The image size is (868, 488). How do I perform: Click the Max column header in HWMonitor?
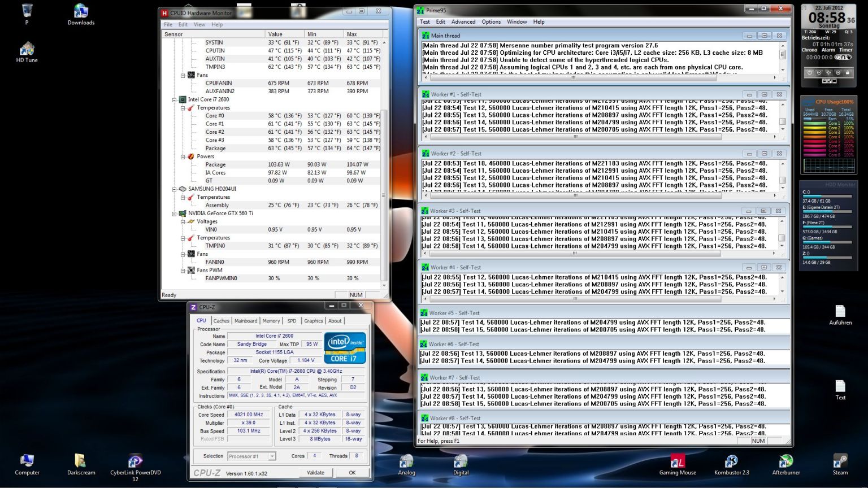(362, 34)
